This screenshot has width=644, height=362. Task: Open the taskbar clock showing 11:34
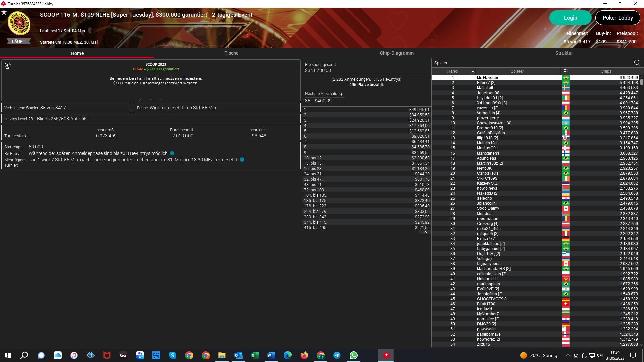tap(615, 355)
